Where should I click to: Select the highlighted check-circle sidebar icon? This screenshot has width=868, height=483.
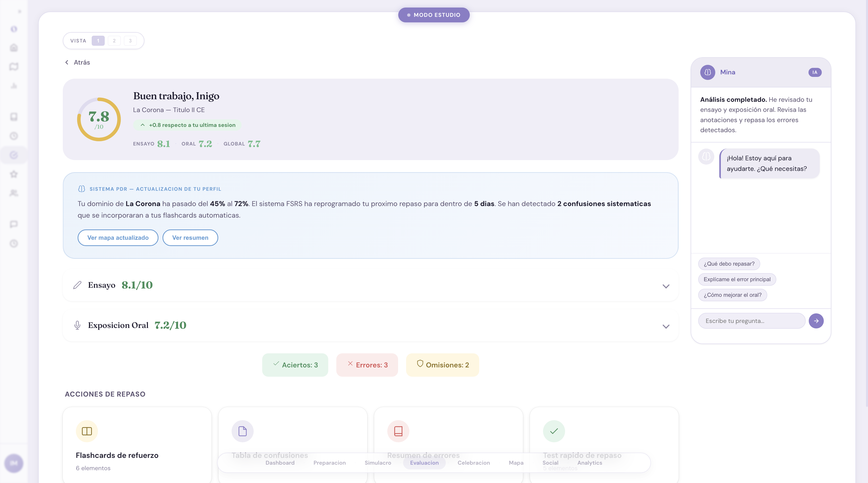14,155
